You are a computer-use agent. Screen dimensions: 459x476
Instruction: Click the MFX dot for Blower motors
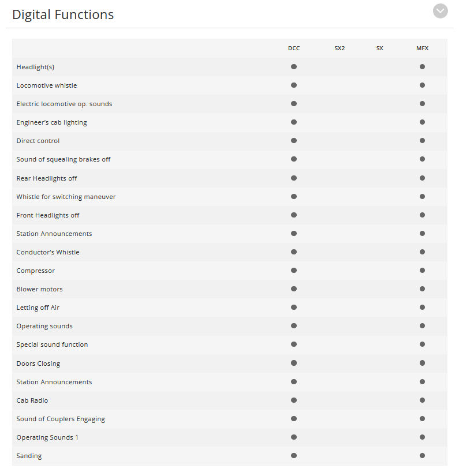pyautogui.click(x=422, y=288)
